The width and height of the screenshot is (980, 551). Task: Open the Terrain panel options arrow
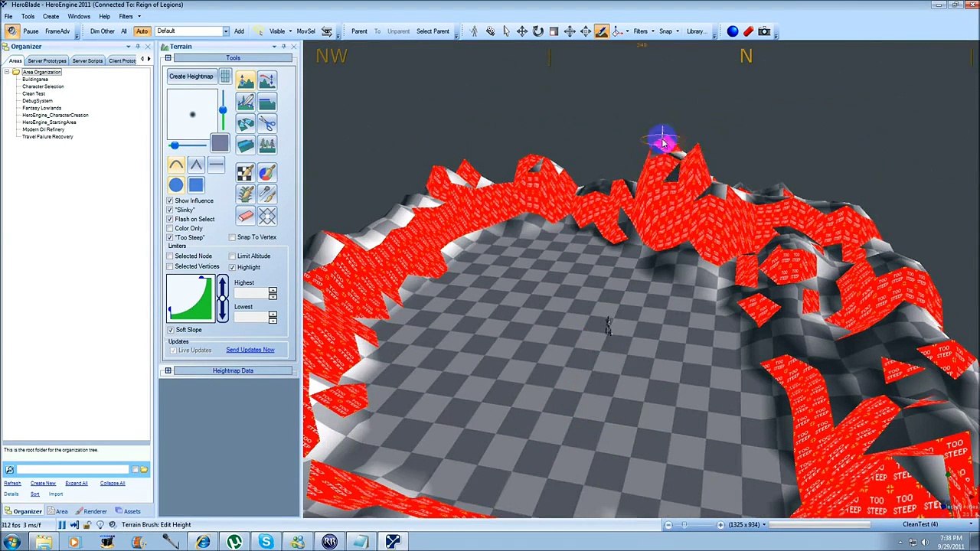pos(273,47)
